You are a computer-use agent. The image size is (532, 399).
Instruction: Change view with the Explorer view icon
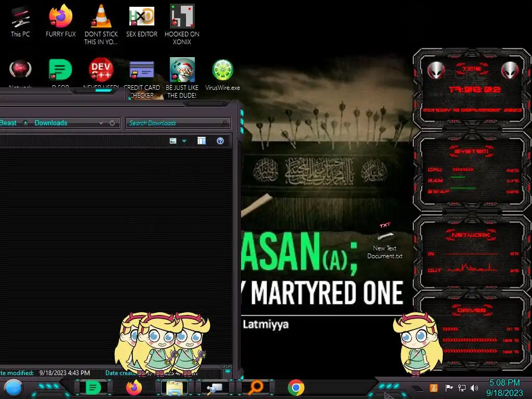click(x=172, y=141)
